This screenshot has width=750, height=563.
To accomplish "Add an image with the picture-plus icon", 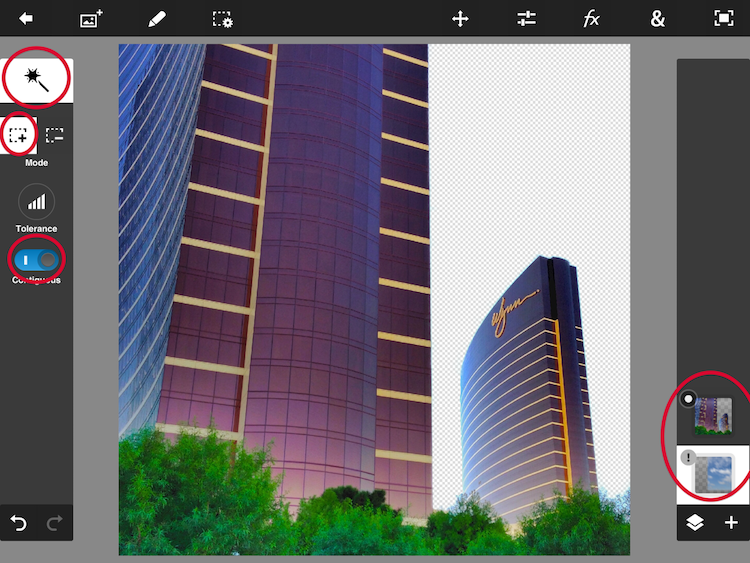I will pos(91,19).
